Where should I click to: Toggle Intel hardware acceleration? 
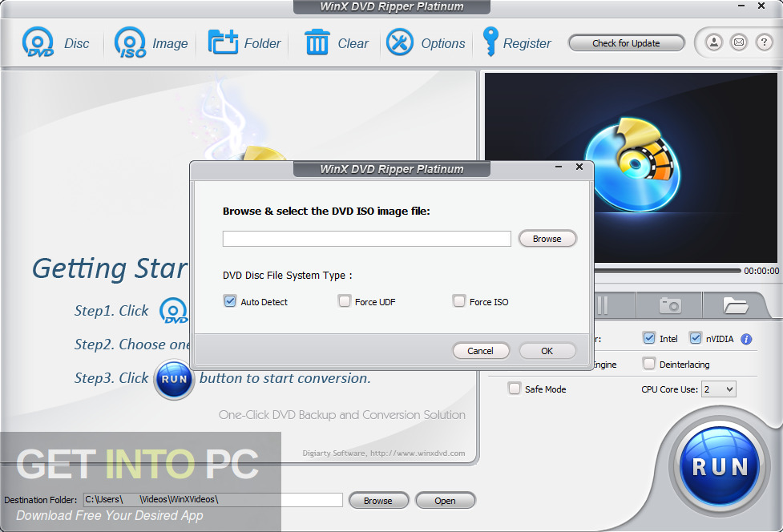pos(648,338)
